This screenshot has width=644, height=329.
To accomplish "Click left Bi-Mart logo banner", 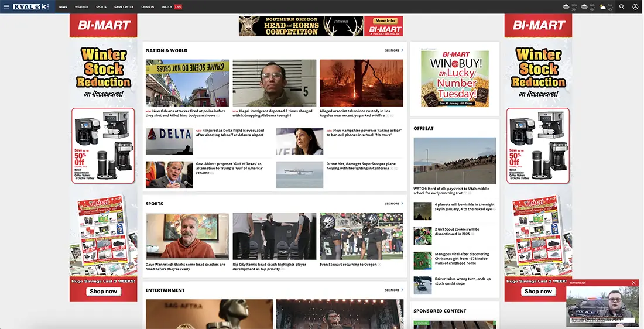I will (104, 26).
